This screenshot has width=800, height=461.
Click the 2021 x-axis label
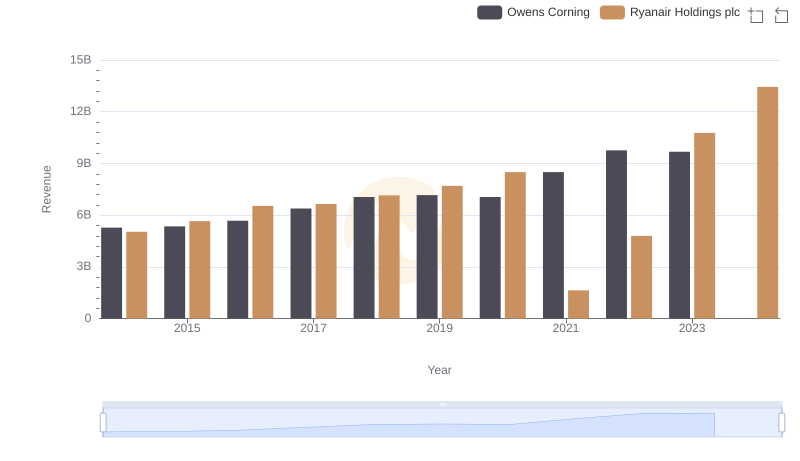565,328
